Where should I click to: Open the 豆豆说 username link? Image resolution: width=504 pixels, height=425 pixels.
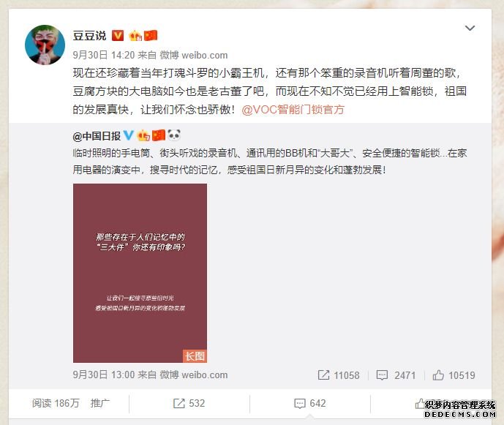point(89,35)
